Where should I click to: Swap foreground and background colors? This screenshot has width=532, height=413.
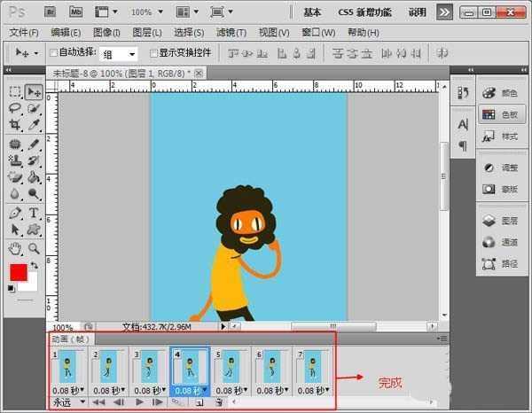click(35, 264)
